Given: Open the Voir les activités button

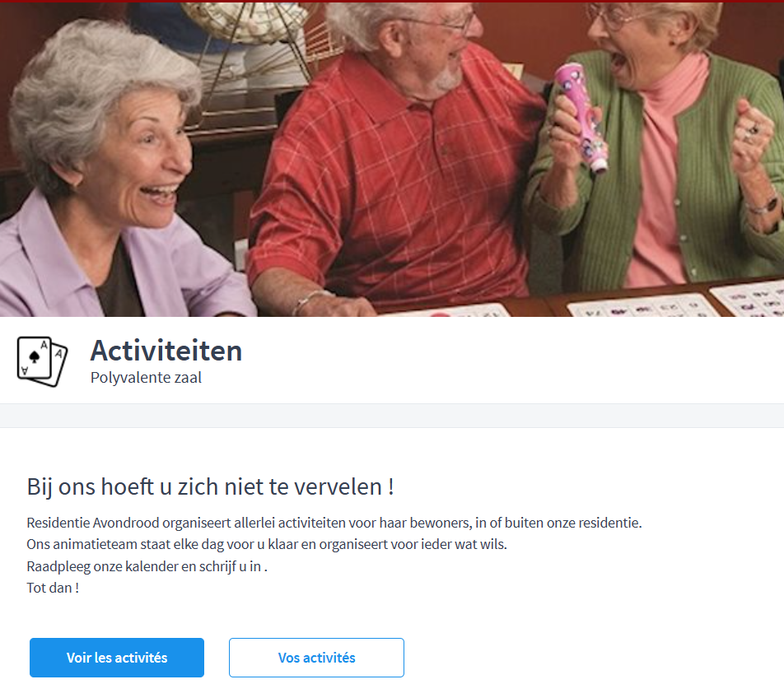Looking at the screenshot, I should click(x=116, y=658).
